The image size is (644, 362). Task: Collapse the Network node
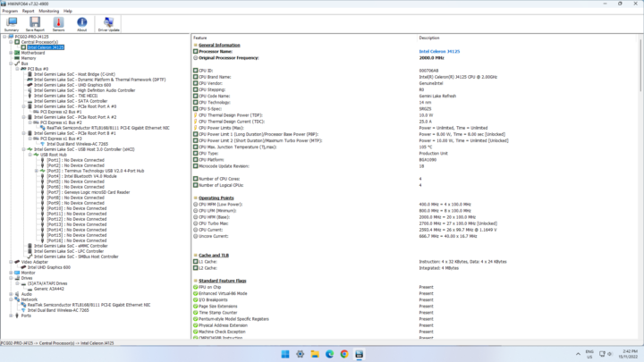(x=11, y=299)
